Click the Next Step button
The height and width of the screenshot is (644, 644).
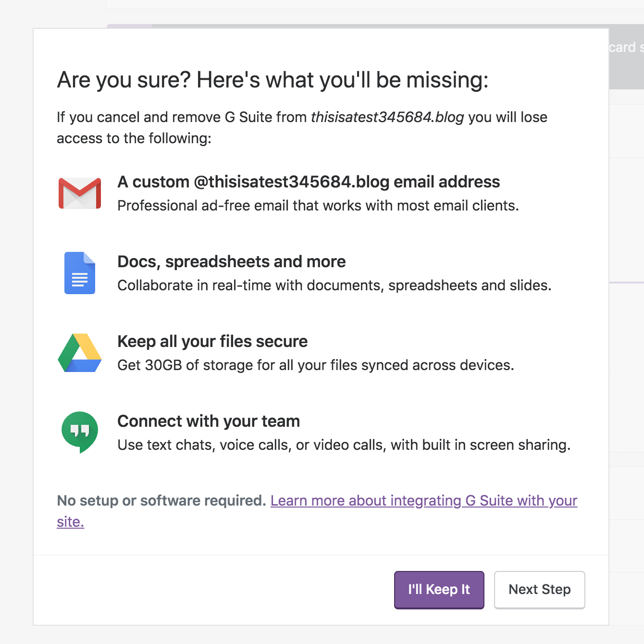[x=539, y=590]
